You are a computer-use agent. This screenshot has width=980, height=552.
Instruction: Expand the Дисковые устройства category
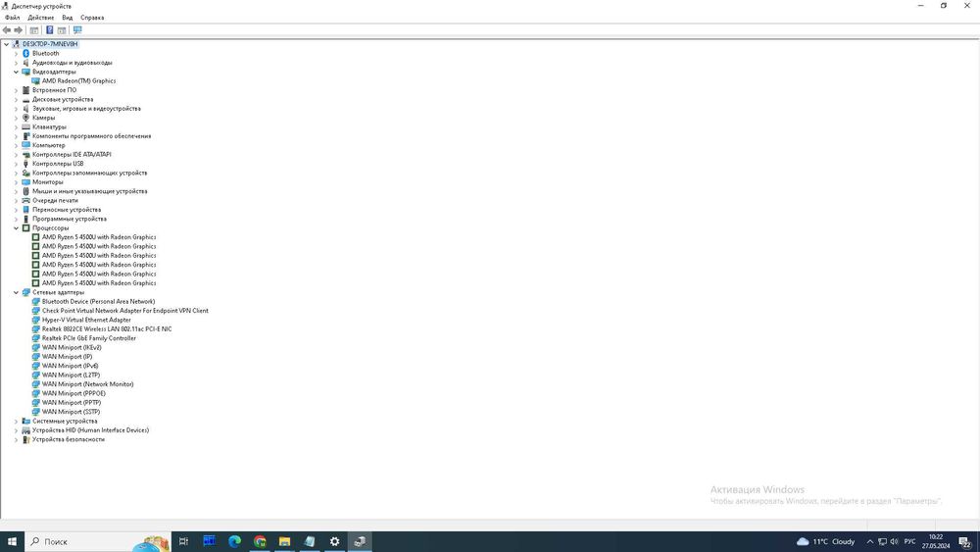pos(17,99)
